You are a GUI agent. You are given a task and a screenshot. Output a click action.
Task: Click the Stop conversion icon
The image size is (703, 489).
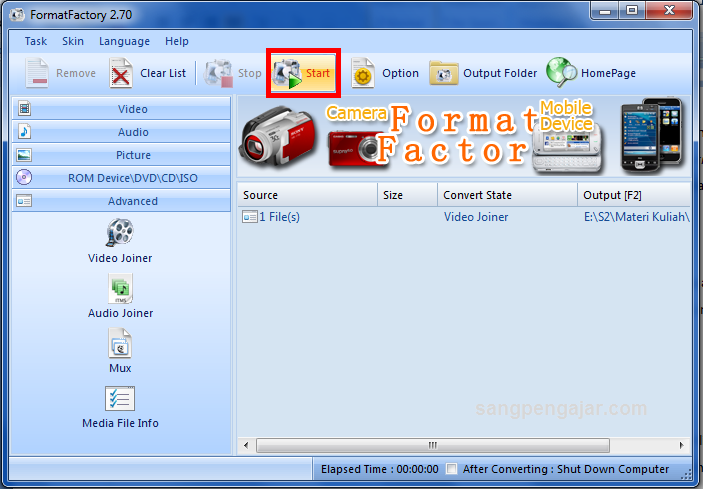click(x=218, y=73)
